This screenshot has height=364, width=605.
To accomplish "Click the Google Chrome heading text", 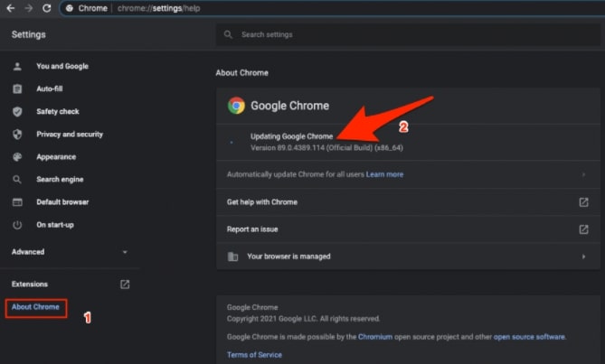I will [x=289, y=106].
